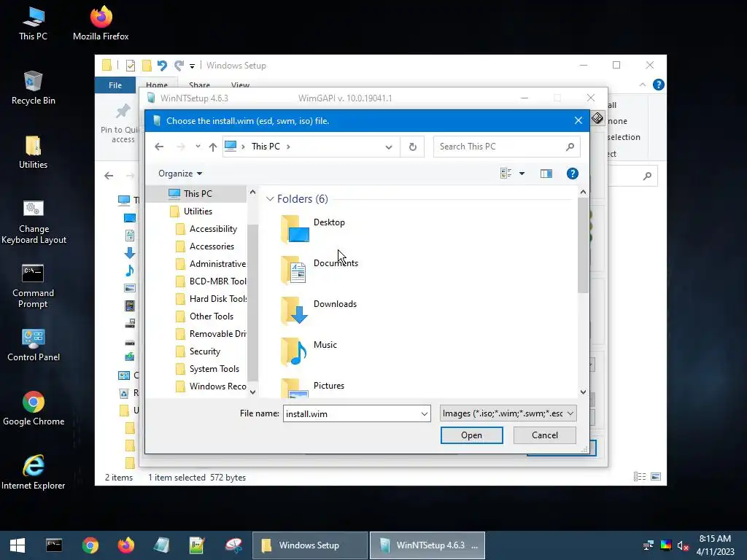Viewport: 747px width, 560px height.
Task: Open Utilities folder on desktop
Action: pos(34,152)
